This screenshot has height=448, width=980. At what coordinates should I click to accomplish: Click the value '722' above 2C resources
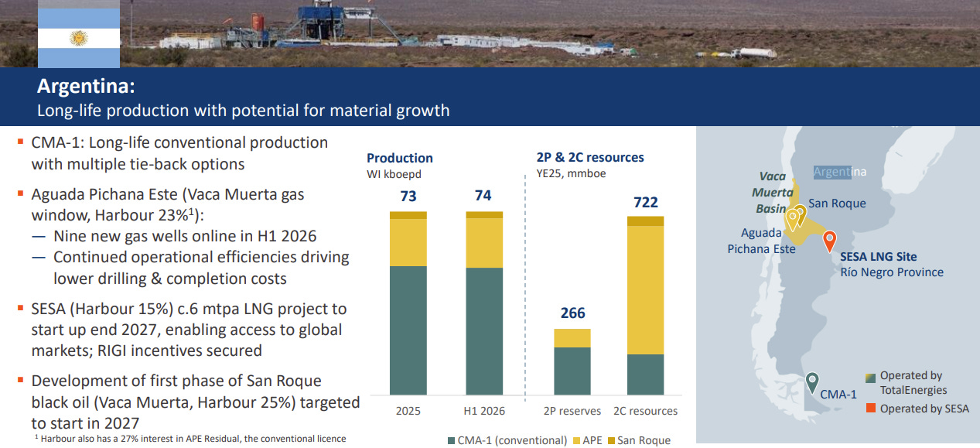tap(646, 203)
